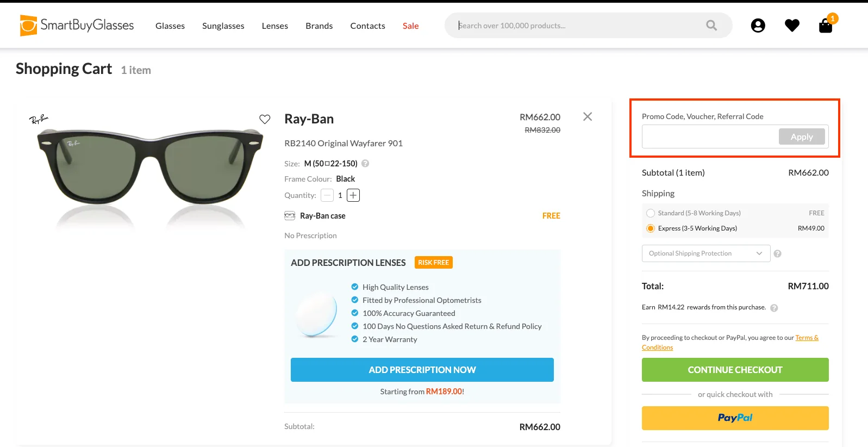Click Continue Checkout button

(x=735, y=370)
